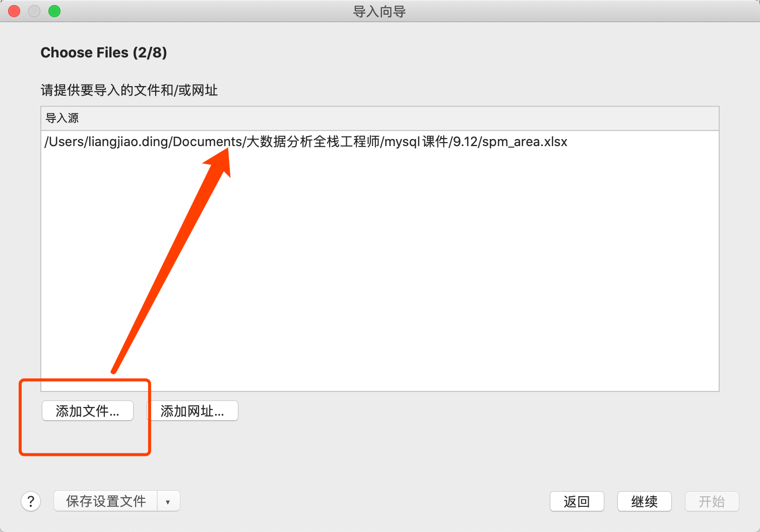Screen dimensions: 760x532
Task: Click the 添加文件... button
Action: (88, 411)
